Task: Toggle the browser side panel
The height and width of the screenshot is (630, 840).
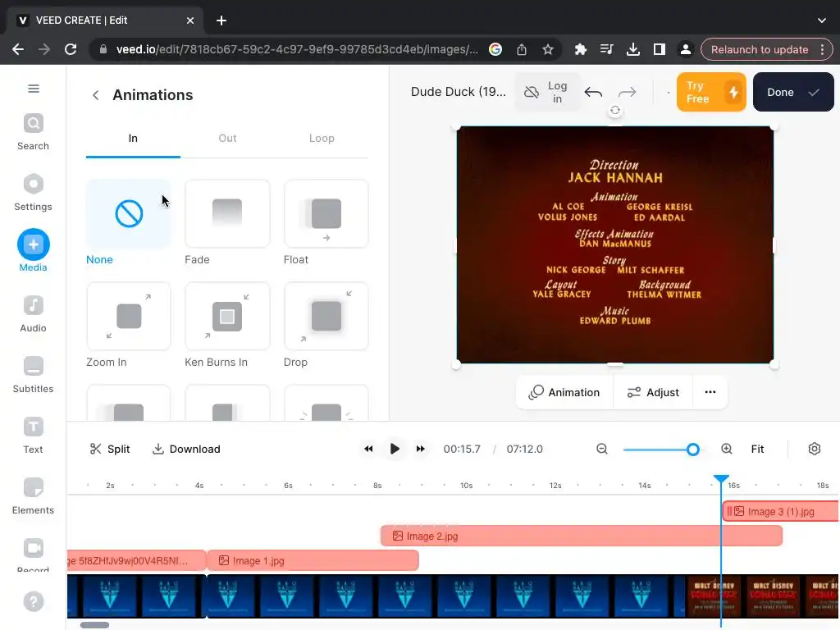Action: (x=659, y=49)
